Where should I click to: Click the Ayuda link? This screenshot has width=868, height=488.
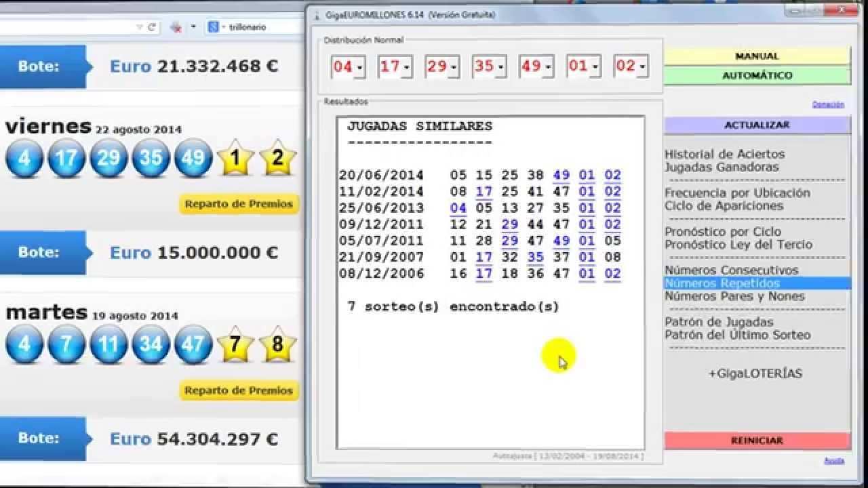tap(834, 460)
